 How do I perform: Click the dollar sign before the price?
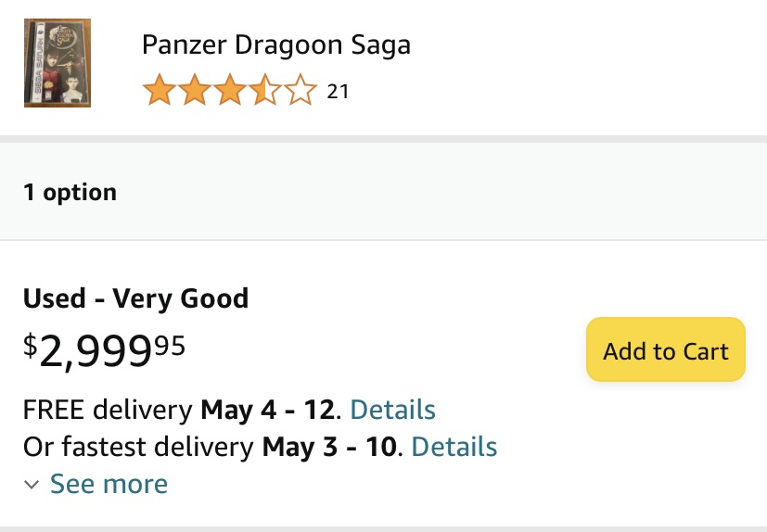click(31, 345)
